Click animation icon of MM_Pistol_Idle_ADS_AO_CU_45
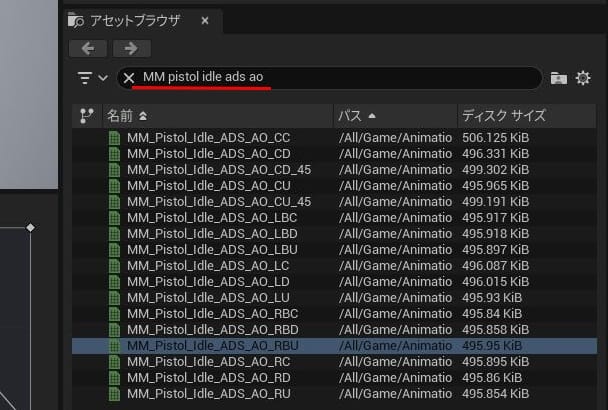The height and width of the screenshot is (410, 608). pos(114,202)
